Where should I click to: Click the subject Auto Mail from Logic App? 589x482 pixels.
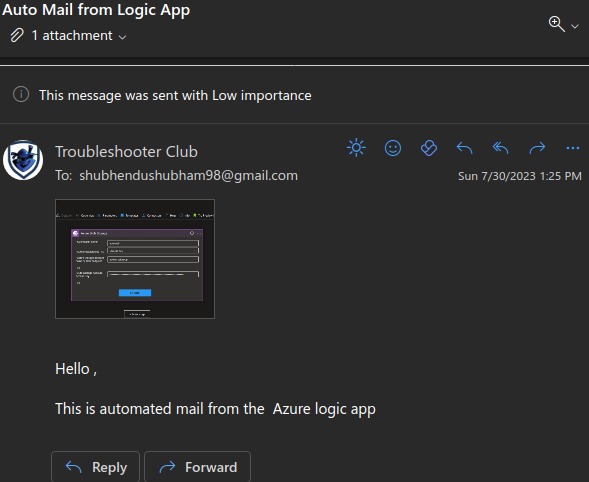[96, 10]
